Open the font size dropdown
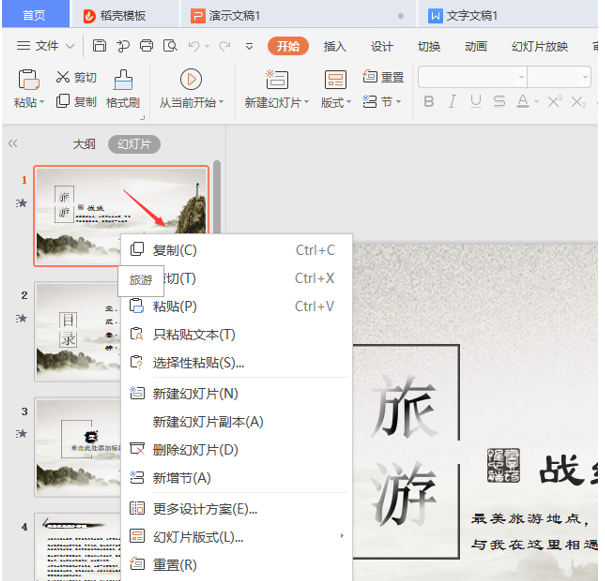This screenshot has height=581, width=605. (x=585, y=77)
